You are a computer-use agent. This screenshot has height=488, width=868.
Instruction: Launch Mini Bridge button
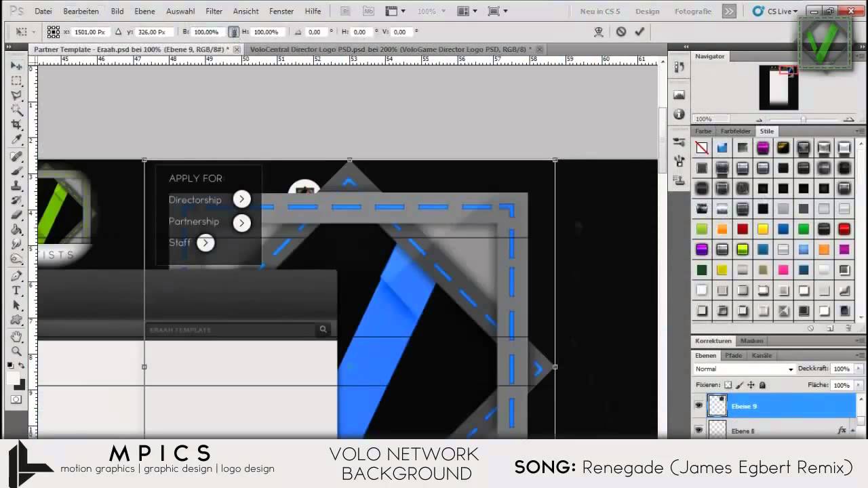tap(368, 12)
